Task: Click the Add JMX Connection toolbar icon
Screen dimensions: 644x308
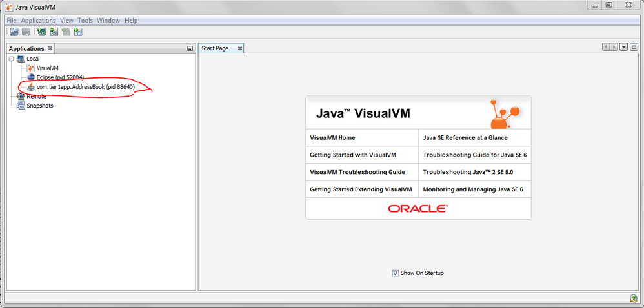Action: point(54,32)
